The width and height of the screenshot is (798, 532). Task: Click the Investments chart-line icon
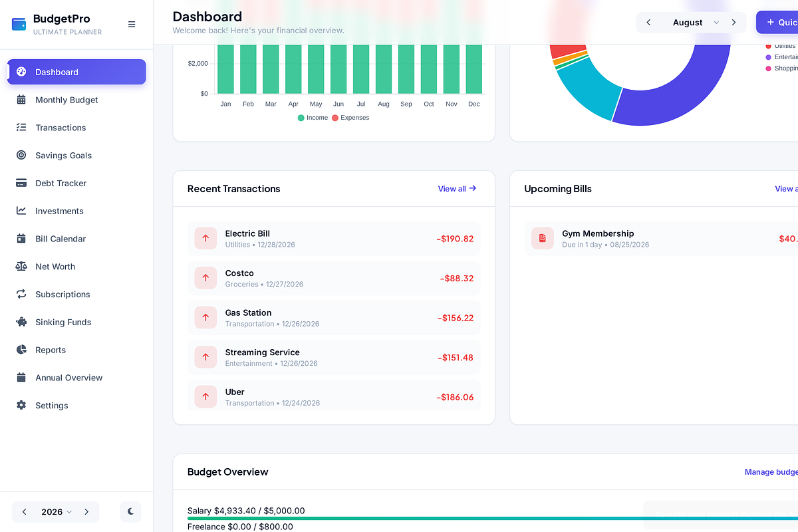coord(21,211)
